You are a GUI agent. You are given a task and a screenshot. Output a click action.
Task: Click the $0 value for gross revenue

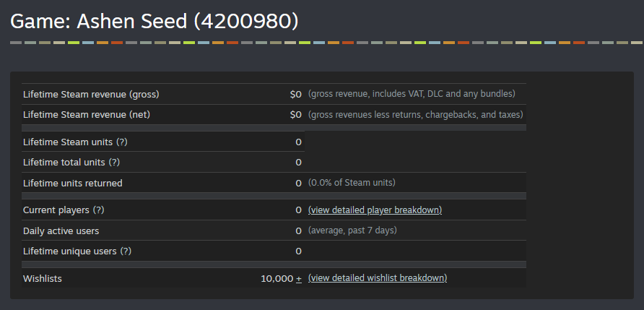pos(295,94)
